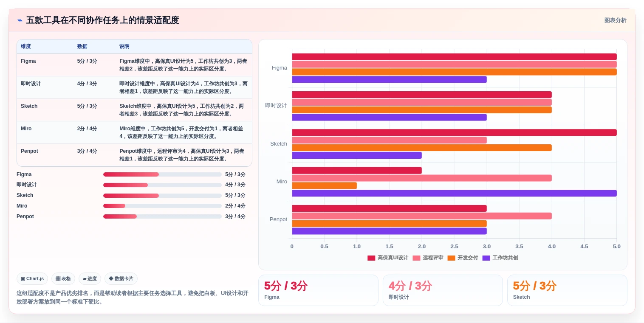Click the chart title 五款工具在不同协作任务上的情景适配度
The width and height of the screenshot is (644, 323).
103,20
